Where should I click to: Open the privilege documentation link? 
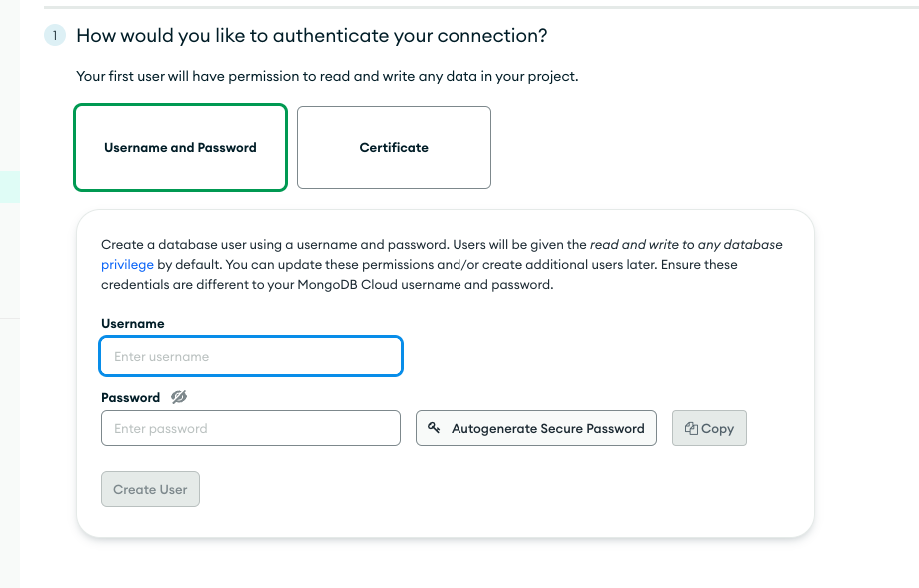127,265
